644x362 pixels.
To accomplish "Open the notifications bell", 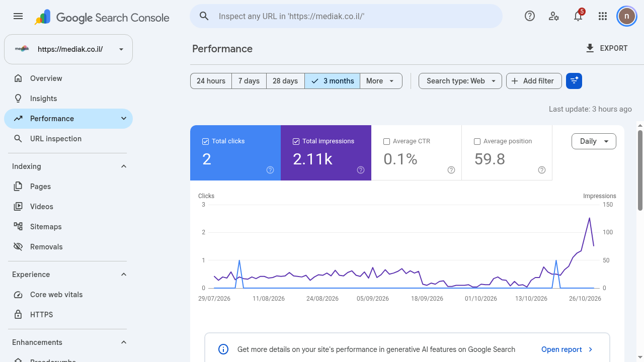I will click(578, 16).
